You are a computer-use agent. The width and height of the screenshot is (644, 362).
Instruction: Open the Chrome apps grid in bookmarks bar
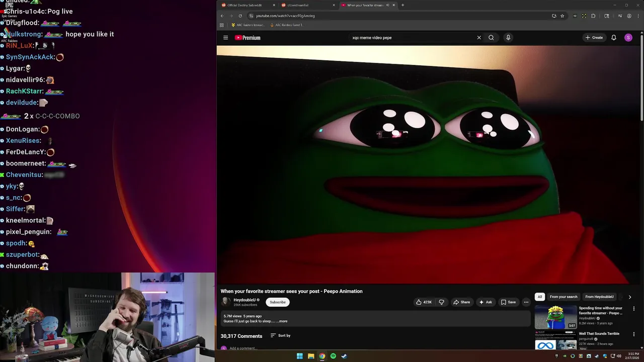pos(221,25)
